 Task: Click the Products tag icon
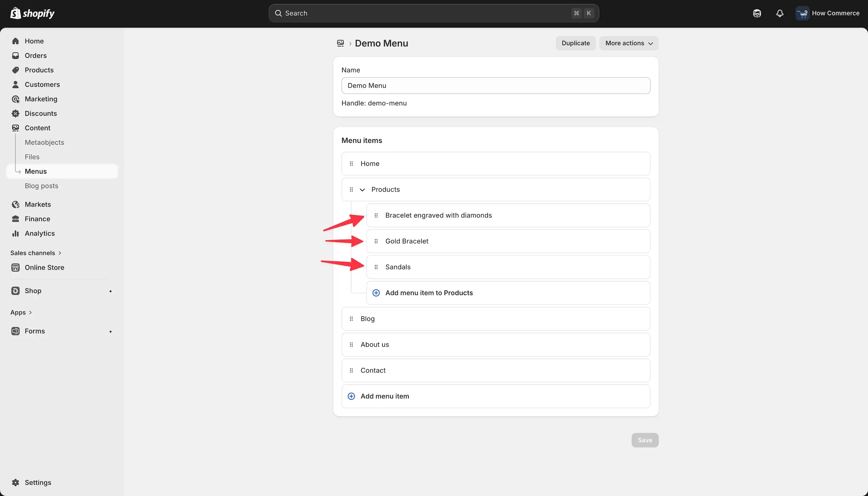pos(15,70)
